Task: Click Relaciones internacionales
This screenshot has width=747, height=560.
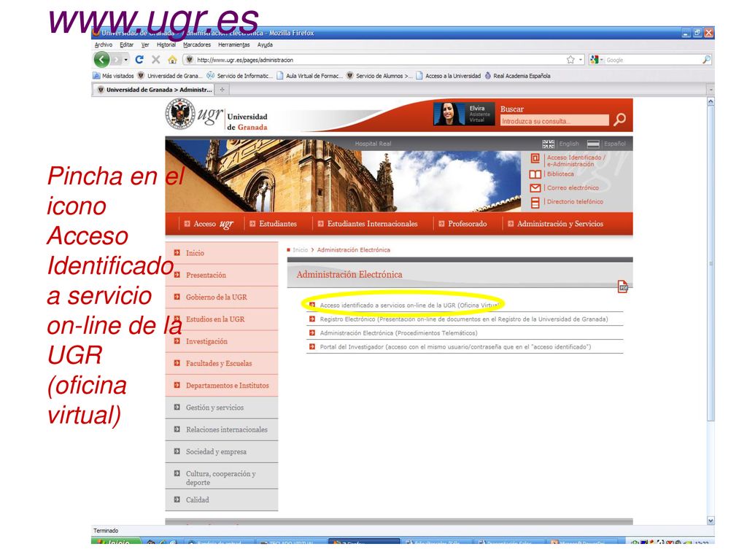Action: click(222, 429)
